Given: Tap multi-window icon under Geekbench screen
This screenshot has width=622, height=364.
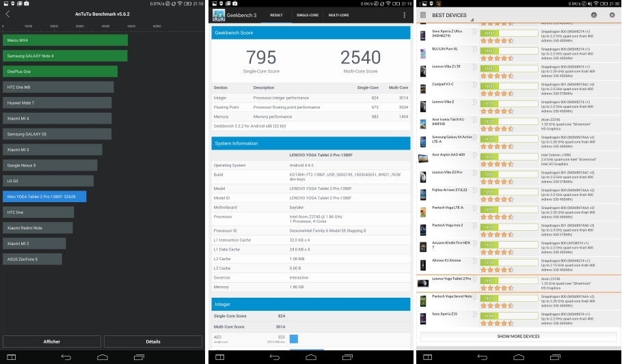Looking at the screenshot, I should pos(220,357).
